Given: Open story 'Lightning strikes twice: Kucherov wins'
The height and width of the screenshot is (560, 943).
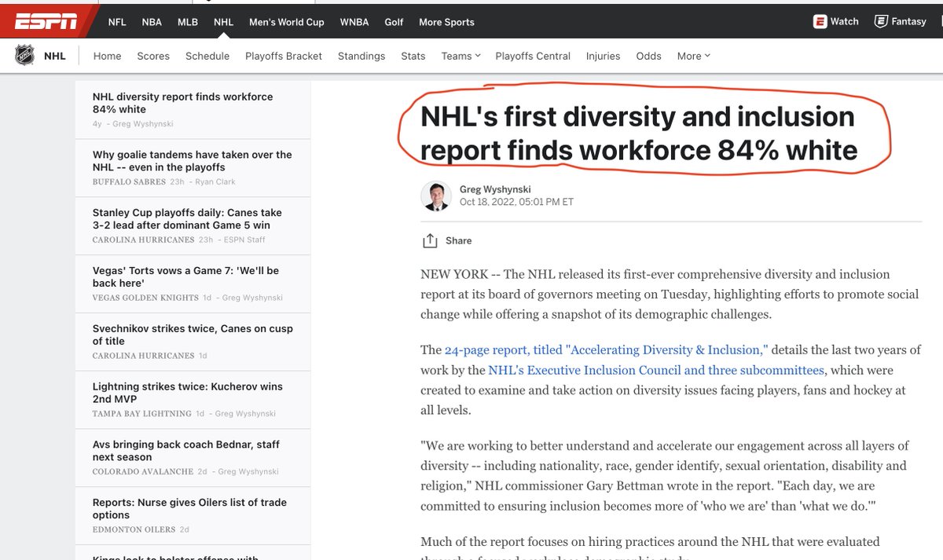Looking at the screenshot, I should (188, 393).
